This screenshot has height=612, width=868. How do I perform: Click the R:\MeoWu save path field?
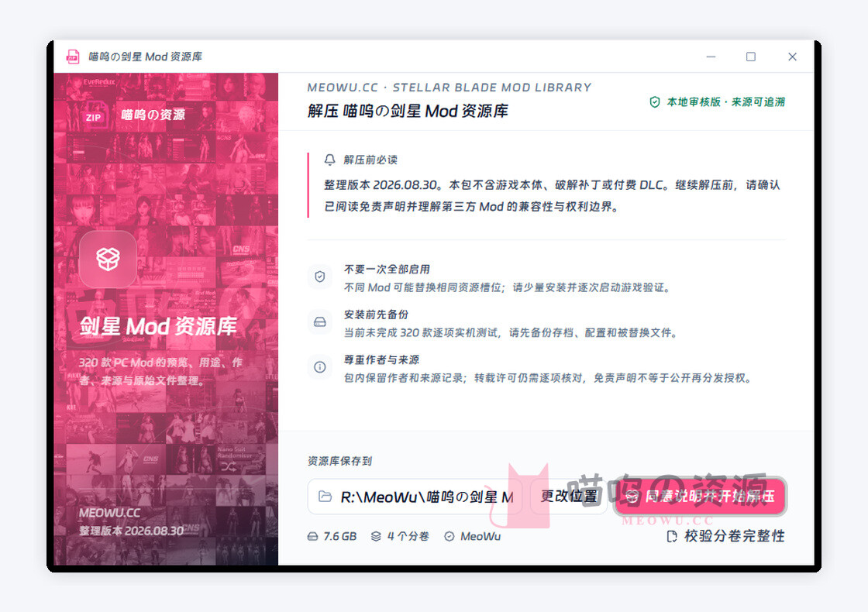pos(415,497)
